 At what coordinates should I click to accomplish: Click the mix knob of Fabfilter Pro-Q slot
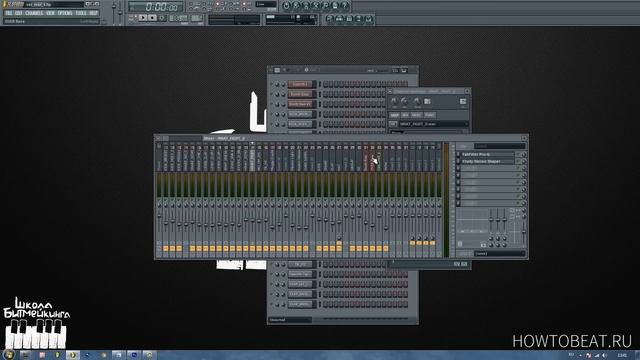524,154
